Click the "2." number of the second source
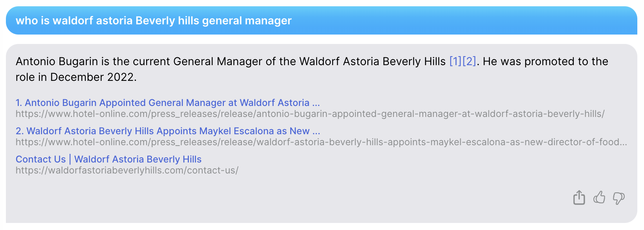Image resolution: width=644 pixels, height=230 pixels. click(x=20, y=131)
